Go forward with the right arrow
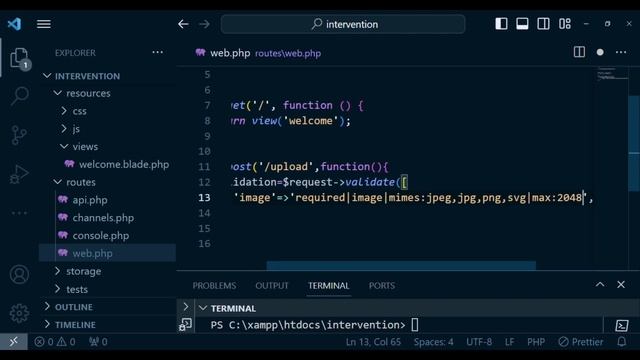The height and width of the screenshot is (360, 640). pos(204,24)
